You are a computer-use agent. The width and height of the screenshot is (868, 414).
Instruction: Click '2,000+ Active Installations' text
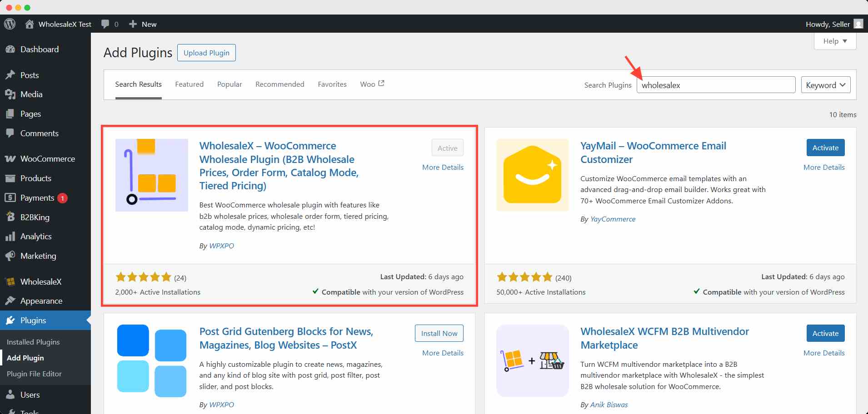(x=158, y=292)
